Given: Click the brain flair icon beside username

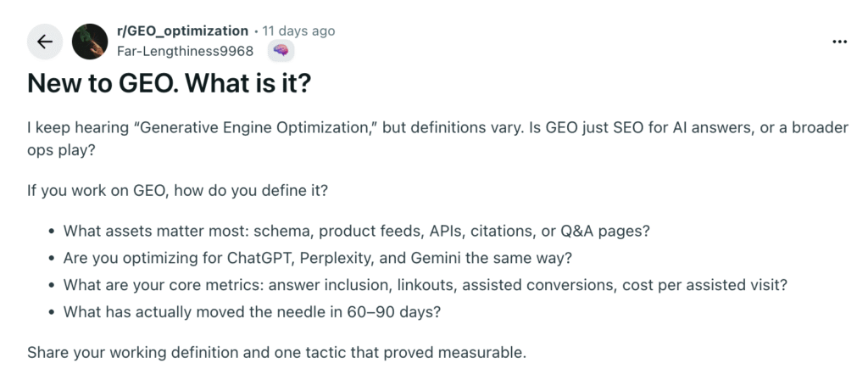Looking at the screenshot, I should point(281,51).
